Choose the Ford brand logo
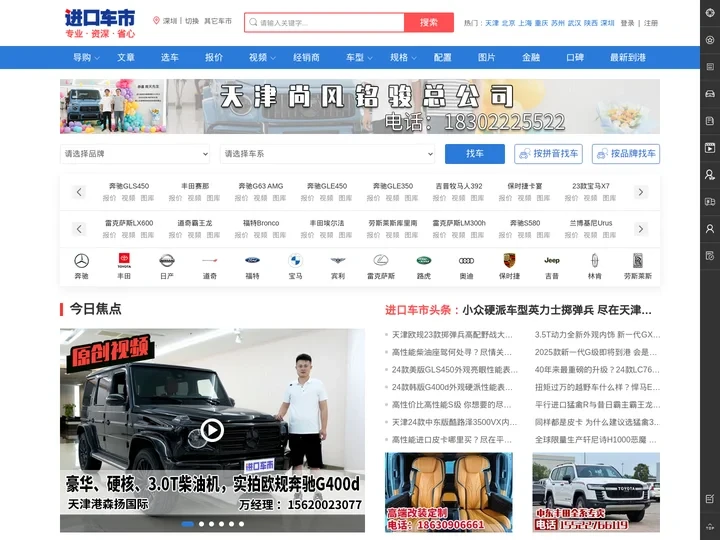This screenshot has width=720, height=540. click(x=252, y=260)
